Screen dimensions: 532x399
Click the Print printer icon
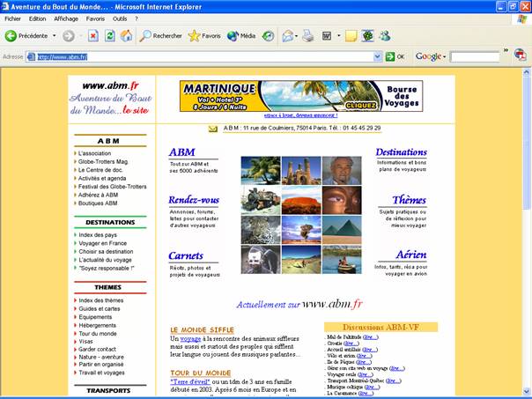click(x=307, y=35)
